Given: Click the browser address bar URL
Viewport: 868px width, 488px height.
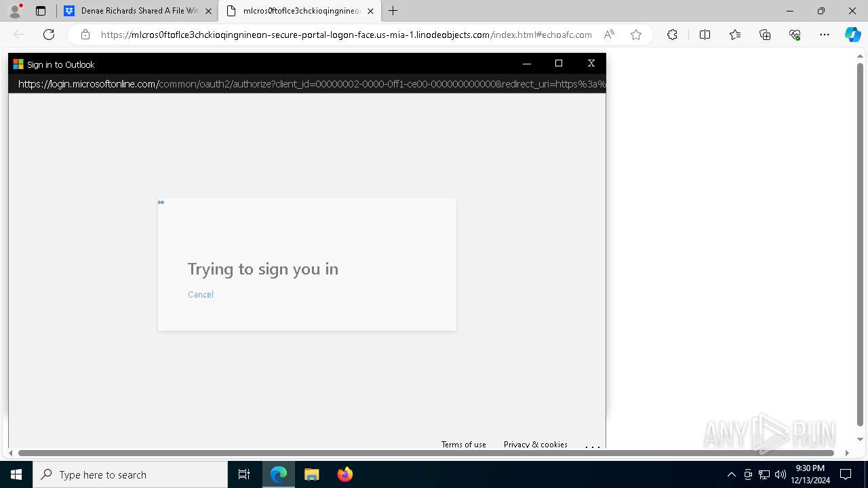Looking at the screenshot, I should pos(346,35).
